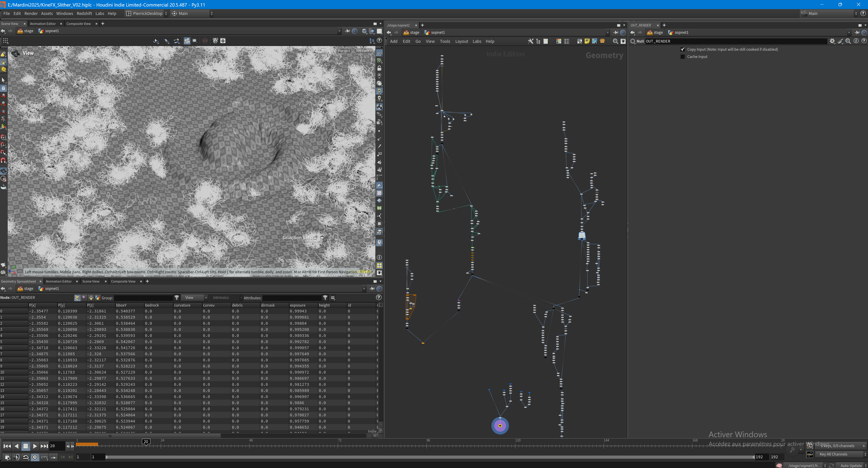Show the network tree view icon
The height and width of the screenshot is (468, 868).
pyautogui.click(x=538, y=41)
